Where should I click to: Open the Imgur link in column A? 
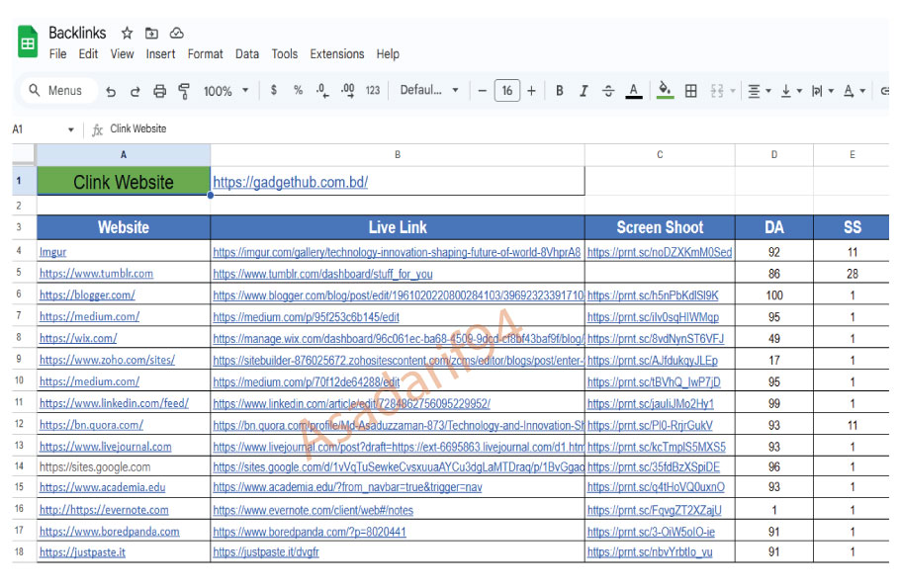[51, 250]
